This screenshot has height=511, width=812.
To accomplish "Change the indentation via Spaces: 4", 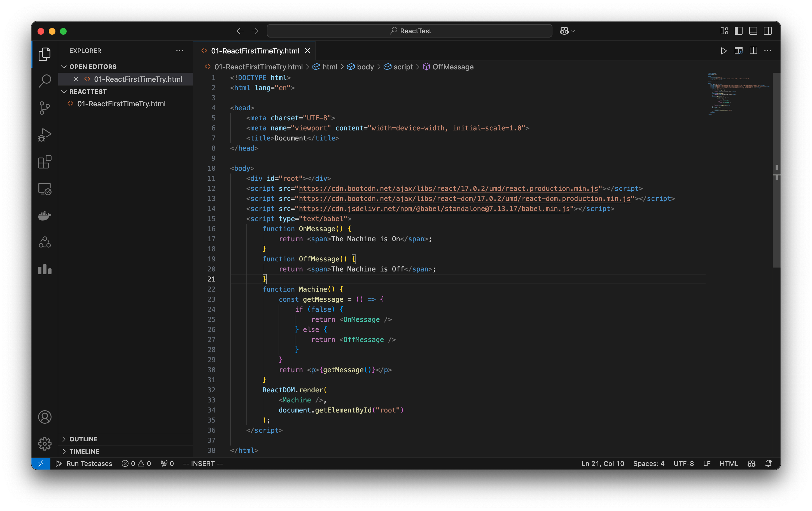I will coord(648,463).
